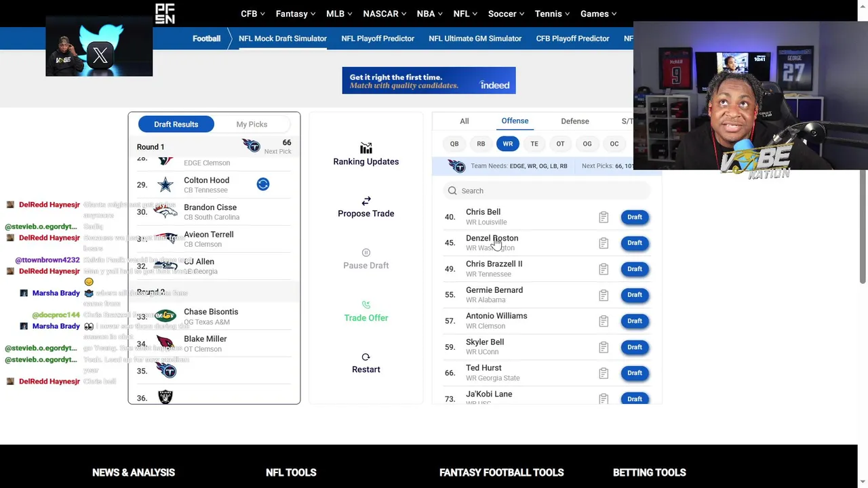Select the QB position filter
868x488 pixels.
click(x=454, y=144)
